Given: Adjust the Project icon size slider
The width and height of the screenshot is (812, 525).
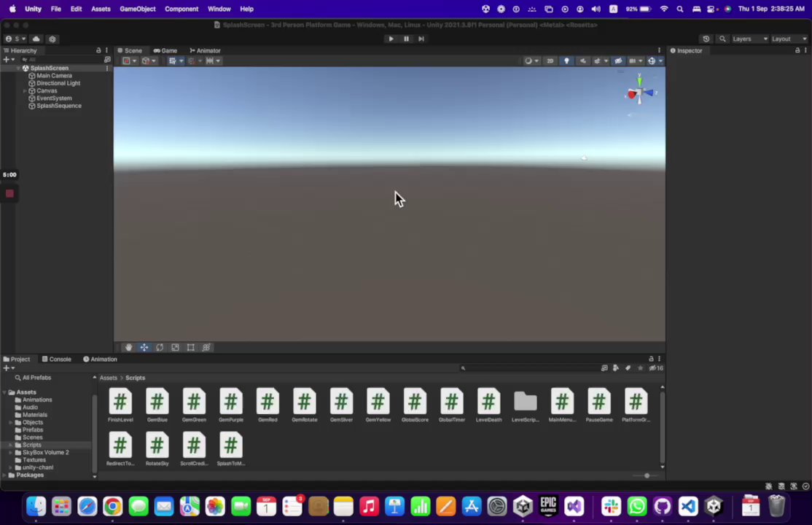Looking at the screenshot, I should (x=647, y=475).
